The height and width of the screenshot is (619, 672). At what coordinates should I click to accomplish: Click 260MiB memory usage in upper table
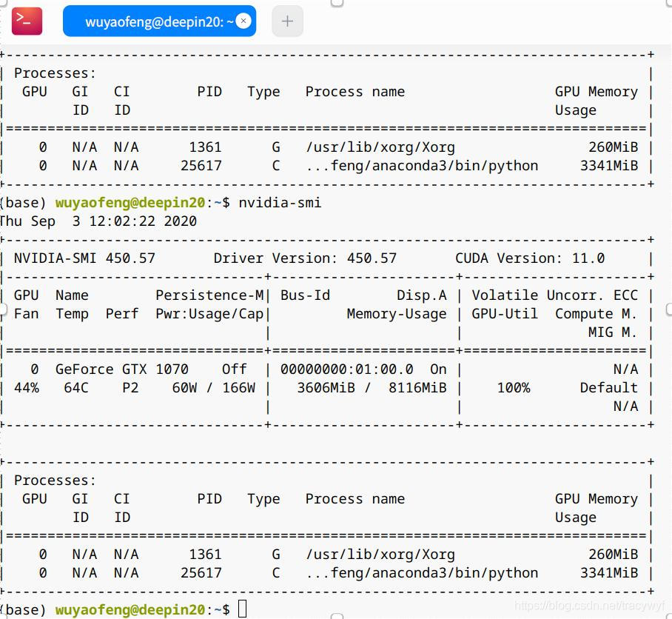pyautogui.click(x=614, y=147)
